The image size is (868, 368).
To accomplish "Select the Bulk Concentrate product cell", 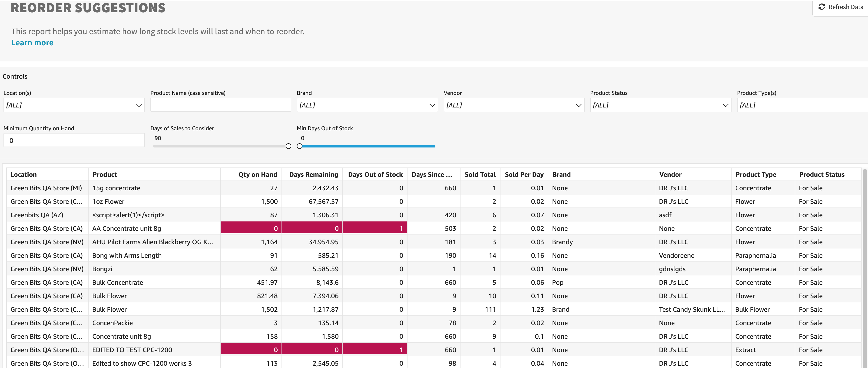I will (x=154, y=282).
